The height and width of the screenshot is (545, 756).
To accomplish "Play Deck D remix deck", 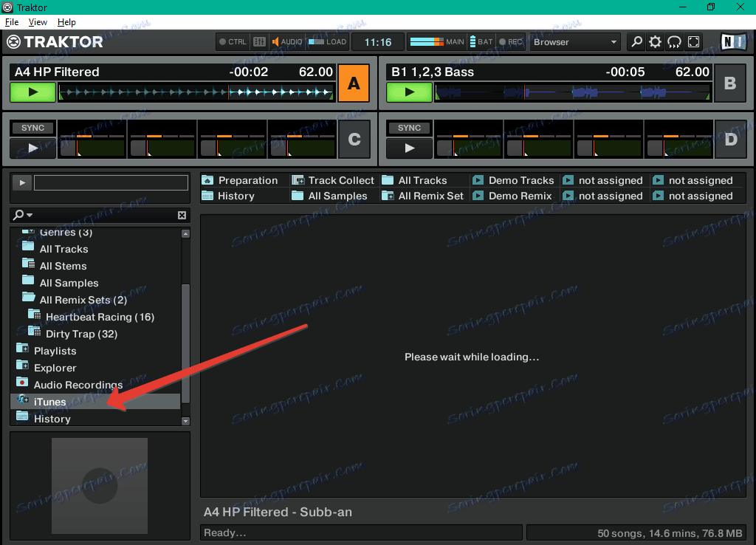I will tap(409, 148).
